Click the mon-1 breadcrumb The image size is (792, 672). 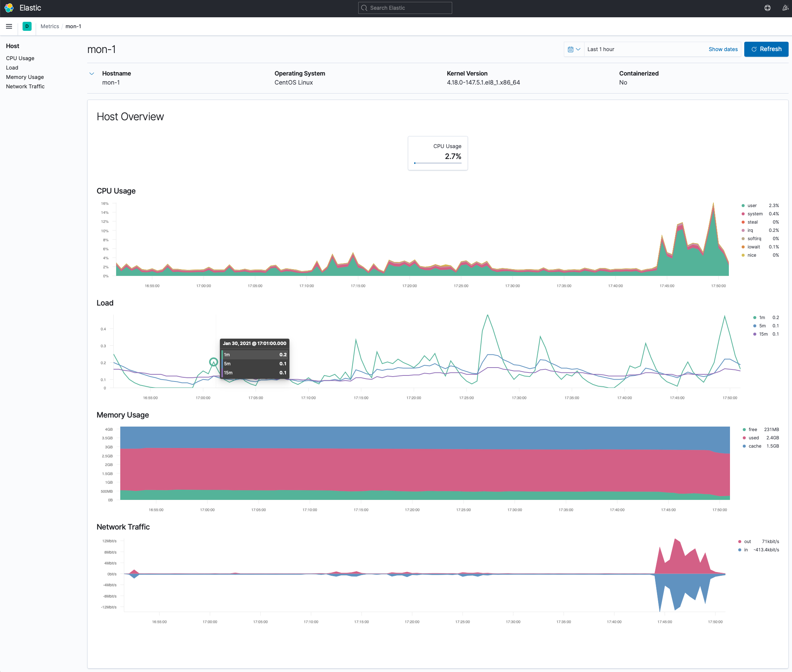[x=73, y=26]
